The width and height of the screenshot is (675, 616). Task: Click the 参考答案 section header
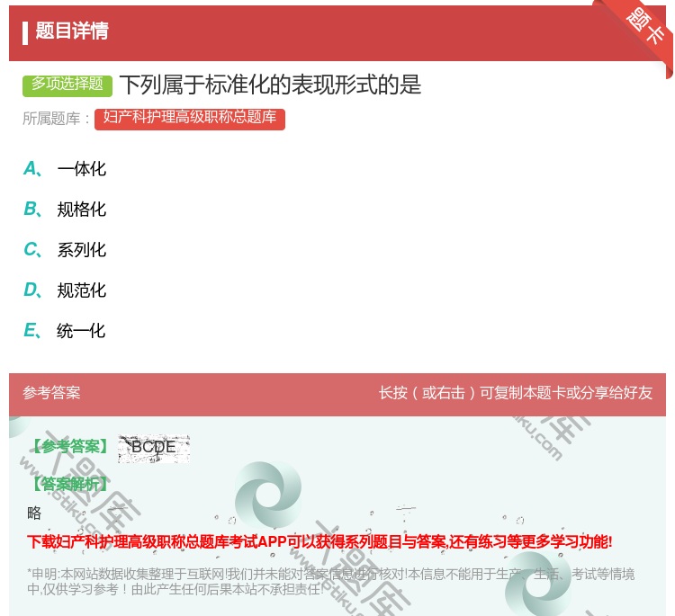[51, 393]
